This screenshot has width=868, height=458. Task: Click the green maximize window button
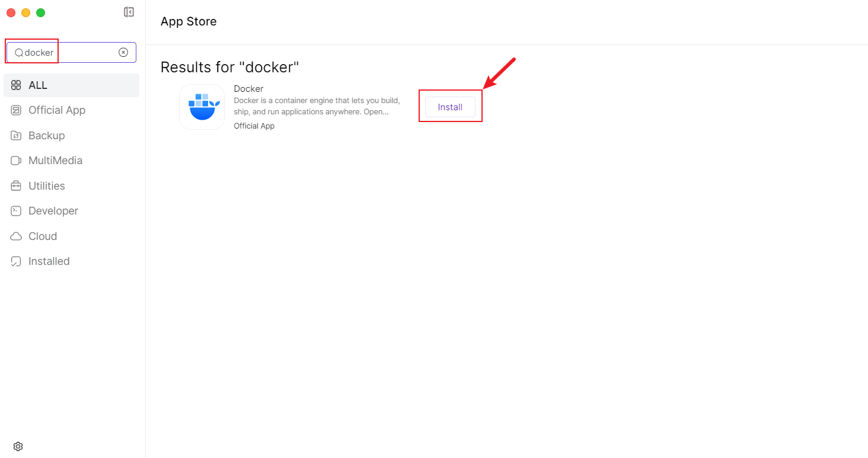(40, 12)
